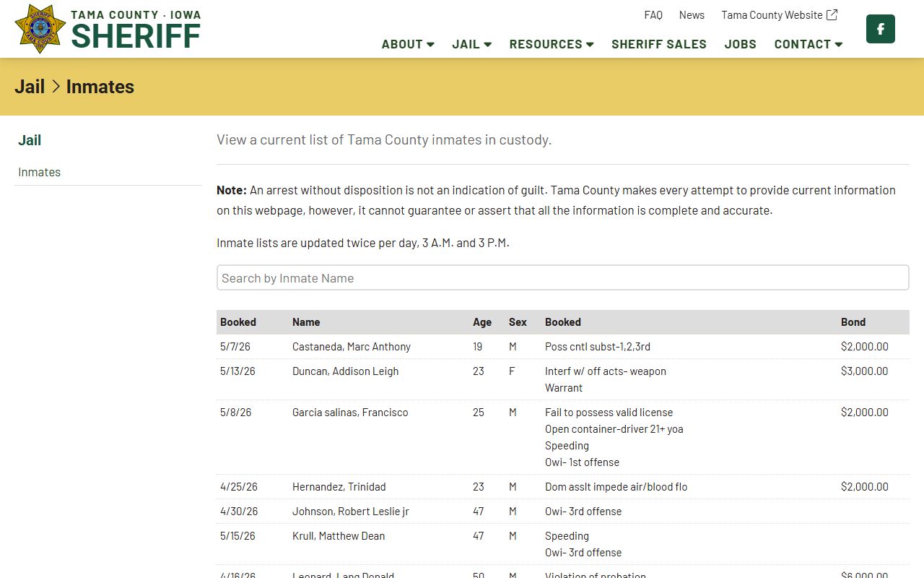Click Krull's Speeding charge
This screenshot has width=924, height=578.
[567, 536]
